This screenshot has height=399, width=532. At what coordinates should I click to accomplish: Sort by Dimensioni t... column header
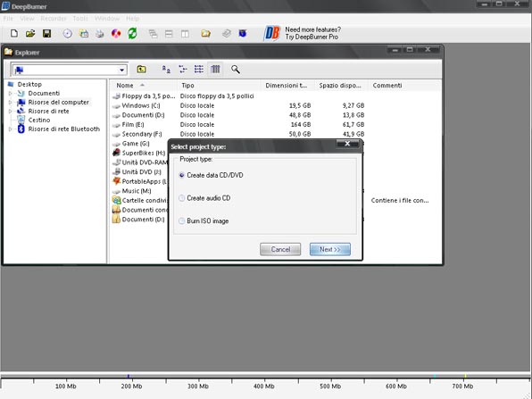point(287,86)
